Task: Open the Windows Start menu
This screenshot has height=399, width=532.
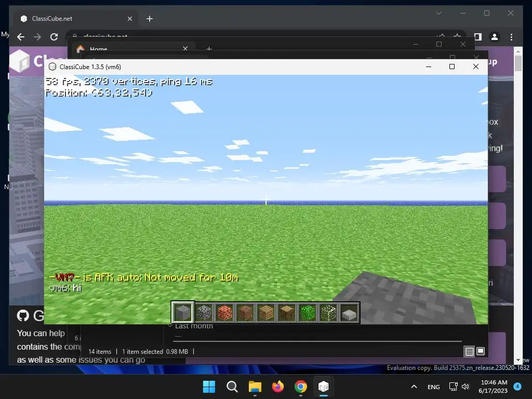Action: 209,387
